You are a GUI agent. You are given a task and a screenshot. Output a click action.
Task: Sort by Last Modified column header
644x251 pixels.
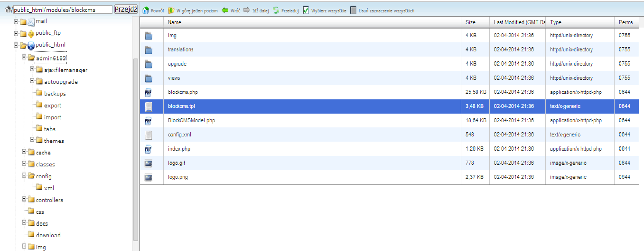518,22
